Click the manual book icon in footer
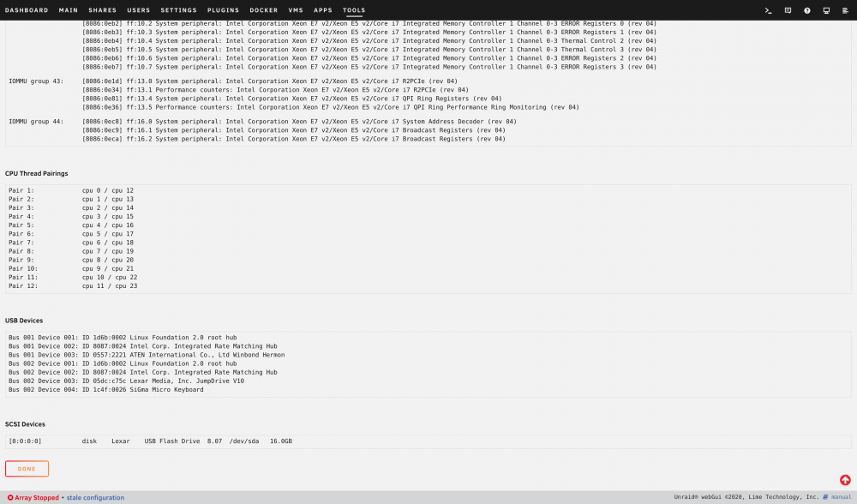 click(825, 497)
